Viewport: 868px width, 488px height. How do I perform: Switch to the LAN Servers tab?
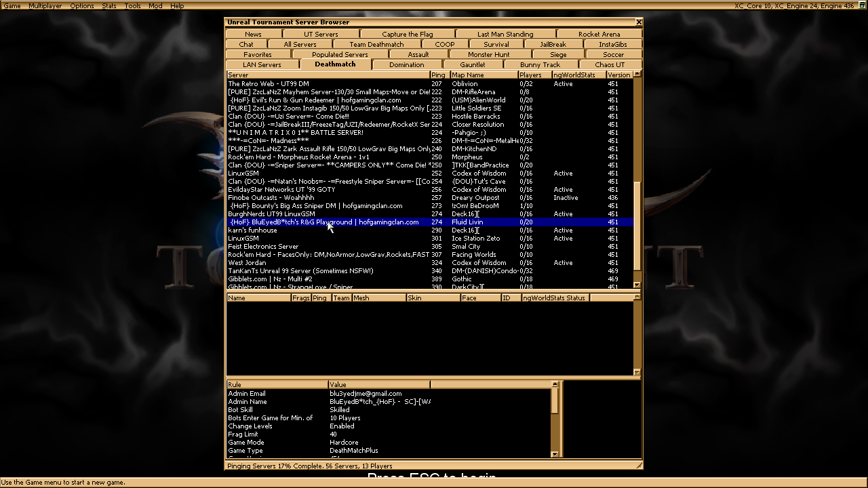[x=262, y=64]
